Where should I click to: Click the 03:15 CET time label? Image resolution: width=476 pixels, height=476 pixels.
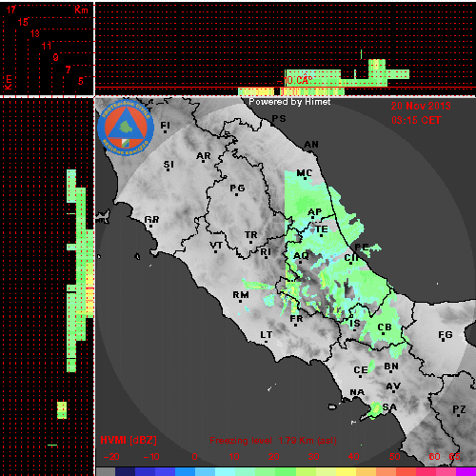[x=416, y=120]
